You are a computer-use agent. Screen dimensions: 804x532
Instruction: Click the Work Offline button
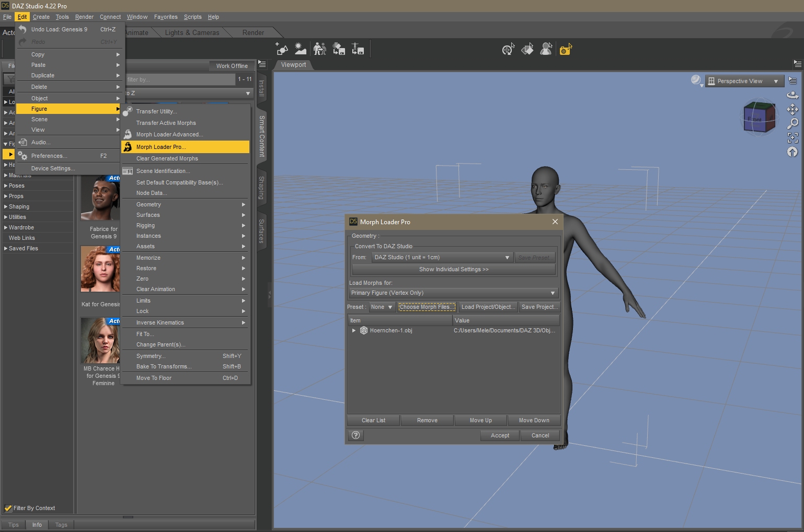232,66
